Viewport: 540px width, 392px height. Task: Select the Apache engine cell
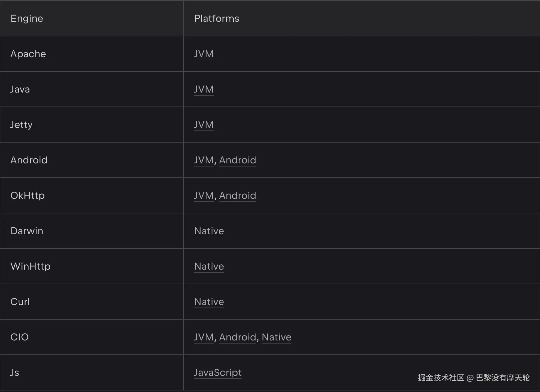tap(28, 54)
